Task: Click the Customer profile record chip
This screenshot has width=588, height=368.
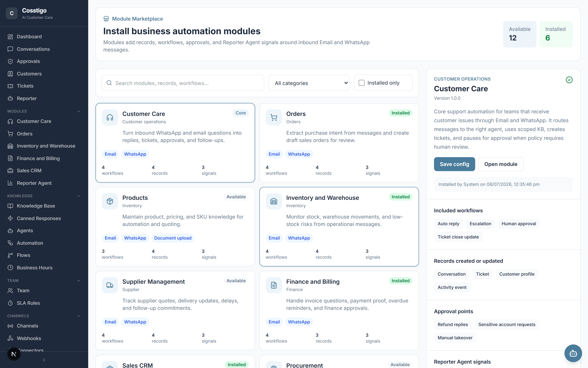Action: click(x=517, y=274)
